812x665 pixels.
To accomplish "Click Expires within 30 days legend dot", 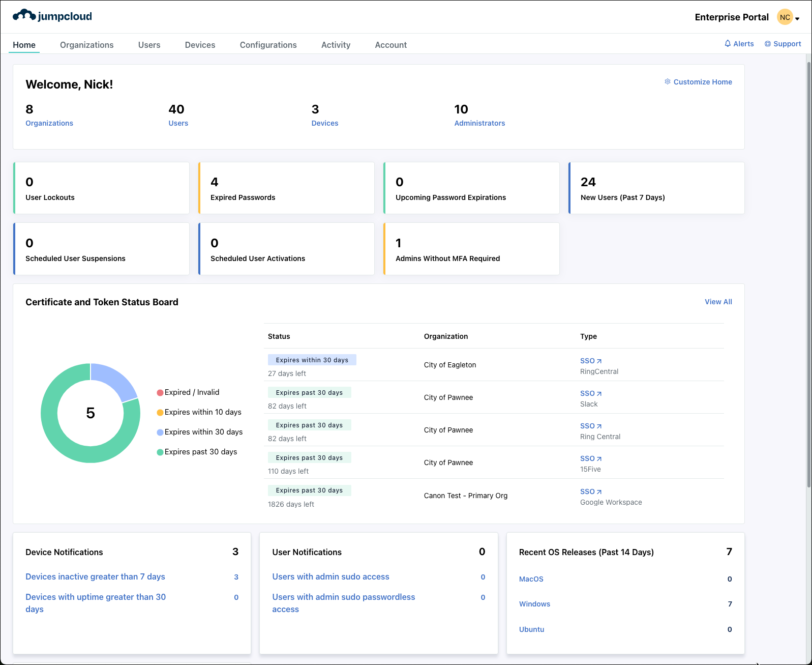I will [x=160, y=432].
